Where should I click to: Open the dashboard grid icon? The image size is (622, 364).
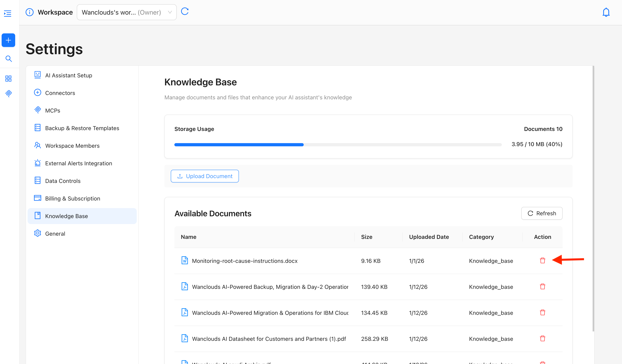pos(8,79)
